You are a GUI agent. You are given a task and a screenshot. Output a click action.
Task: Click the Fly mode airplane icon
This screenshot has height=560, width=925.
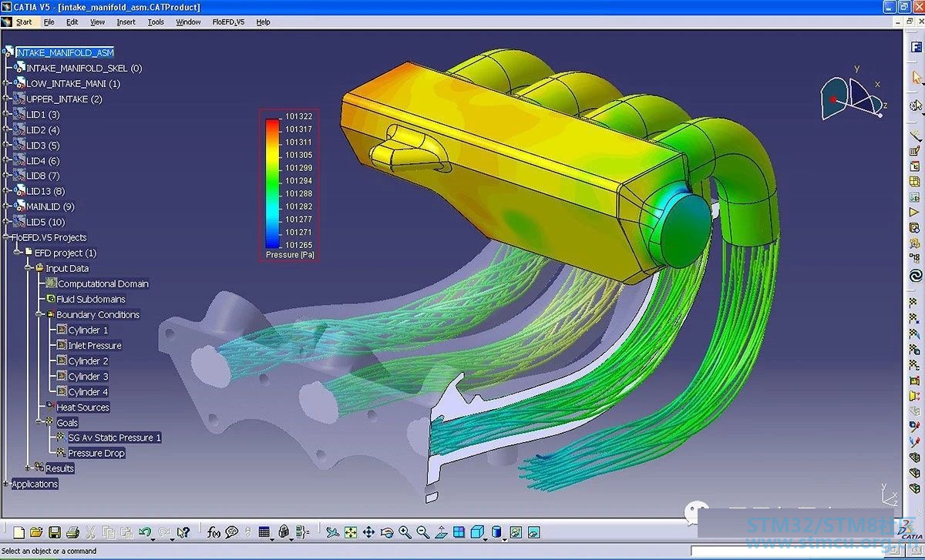coord(331,532)
